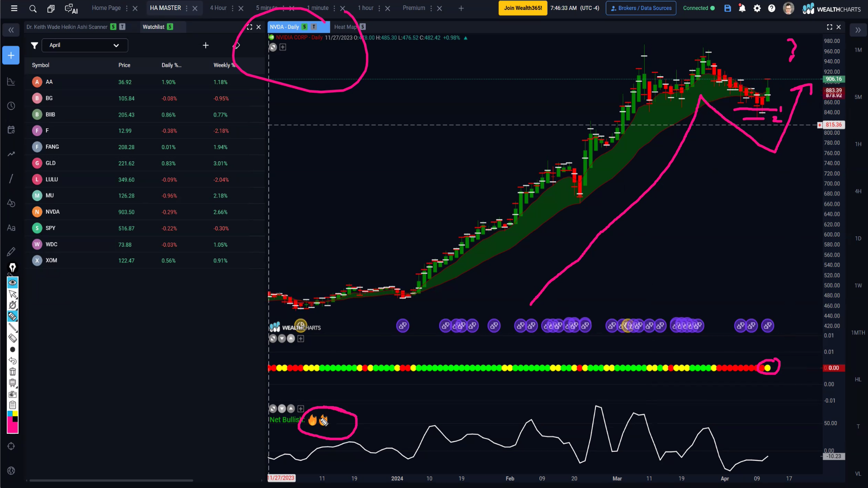Add a symbol with watchlist plus icon

click(x=206, y=45)
